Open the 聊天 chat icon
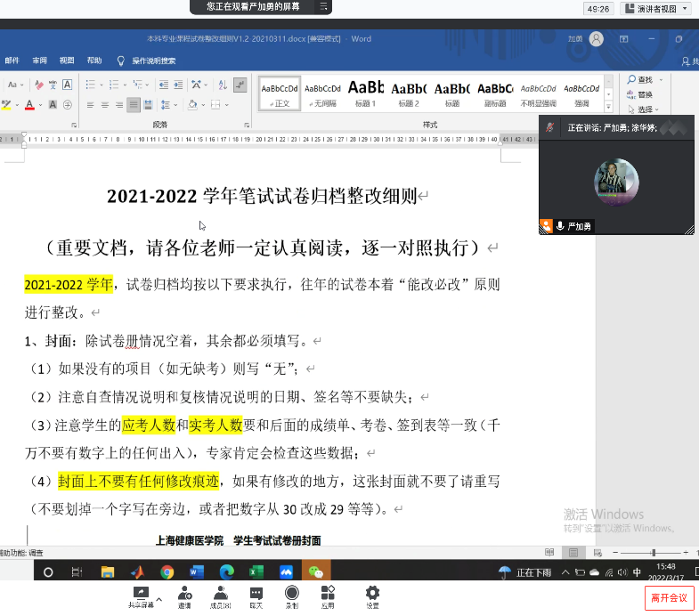The height and width of the screenshot is (616, 699). [x=256, y=593]
